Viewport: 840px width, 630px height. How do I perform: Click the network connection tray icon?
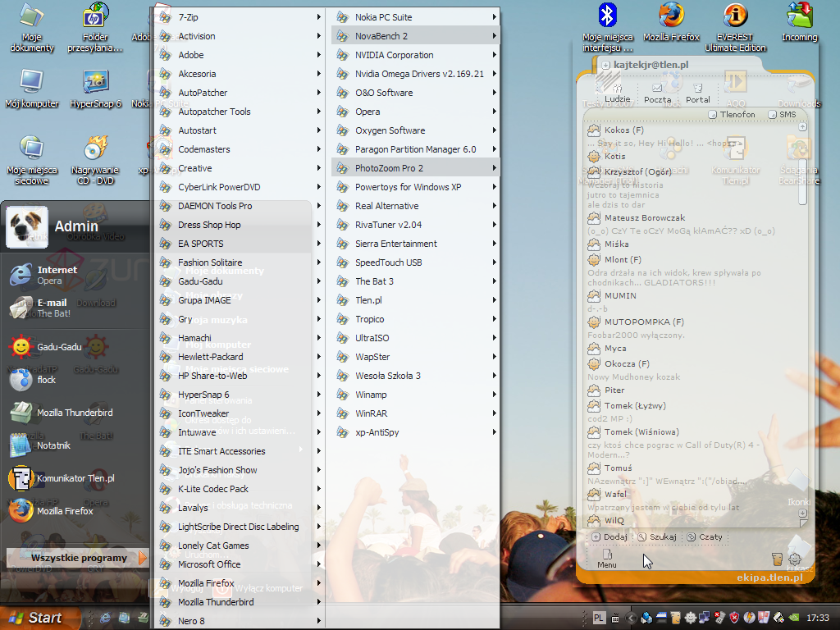coord(705,618)
